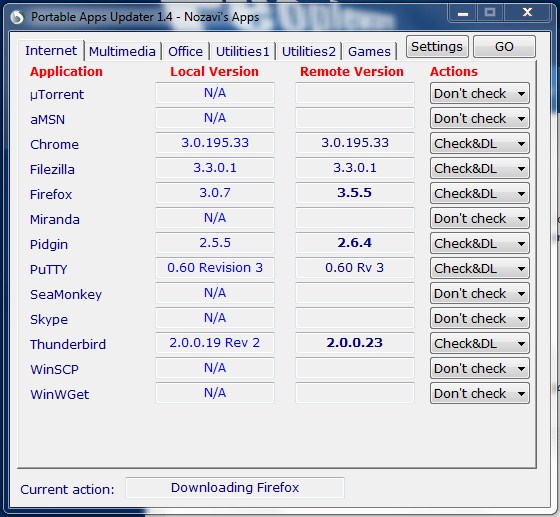Click the GO button
Screen dimensions: 560x517
coord(504,46)
